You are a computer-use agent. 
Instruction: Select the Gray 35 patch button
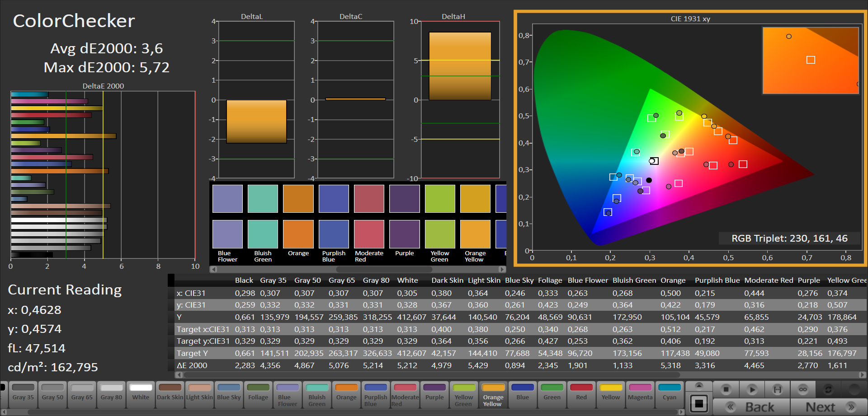point(23,395)
